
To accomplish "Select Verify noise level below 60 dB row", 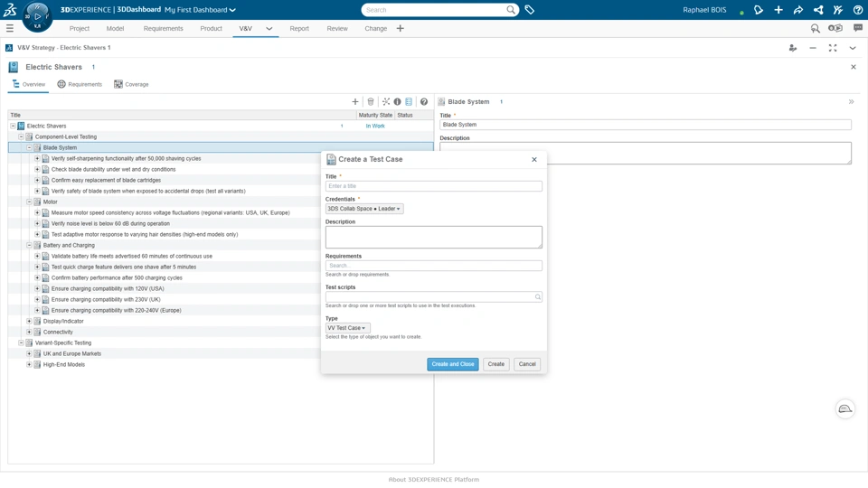I will point(110,223).
